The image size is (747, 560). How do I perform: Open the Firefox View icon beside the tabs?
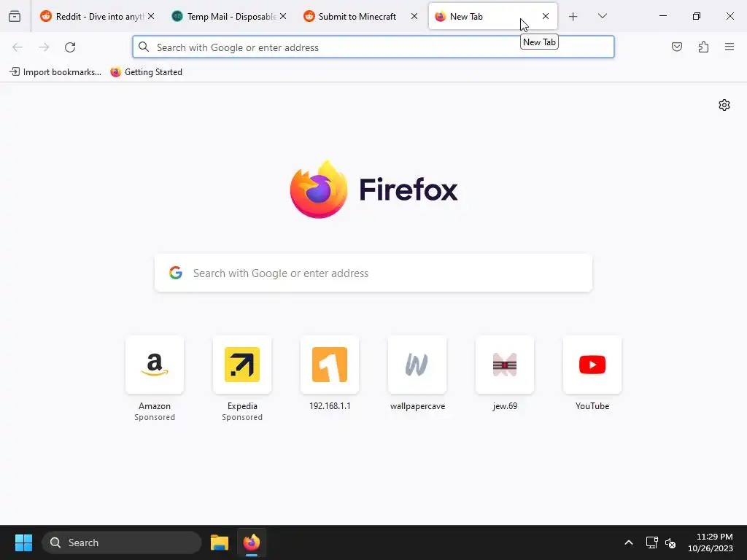click(15, 16)
